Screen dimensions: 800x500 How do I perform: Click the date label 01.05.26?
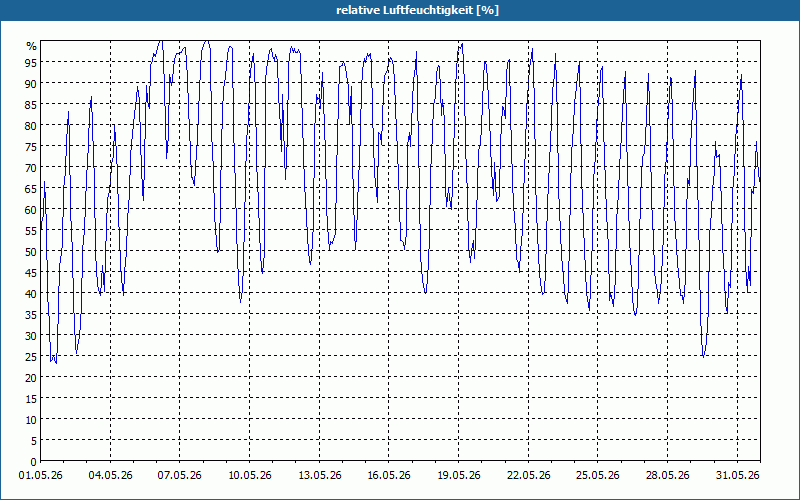40,476
